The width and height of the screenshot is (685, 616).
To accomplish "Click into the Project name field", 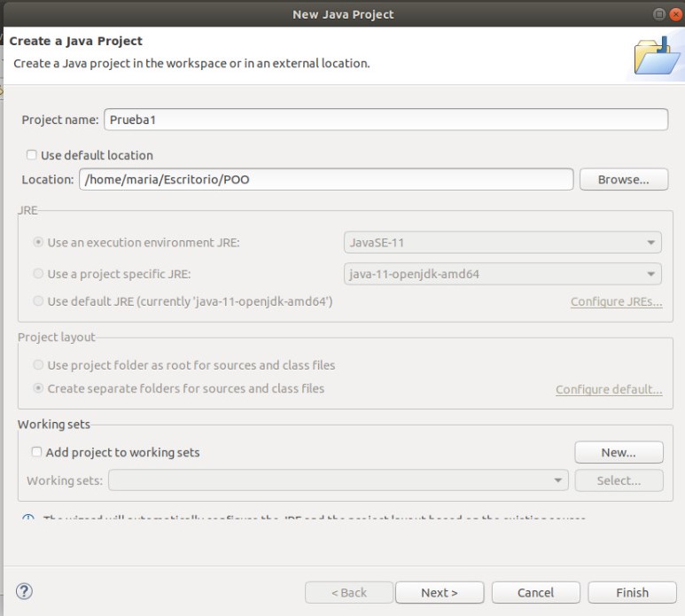I will tap(385, 120).
